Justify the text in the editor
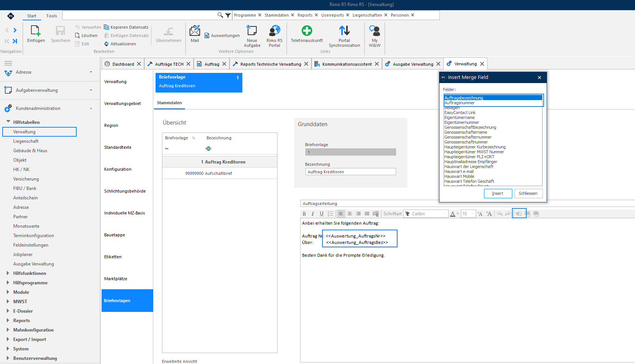The image size is (635, 364). (x=367, y=214)
